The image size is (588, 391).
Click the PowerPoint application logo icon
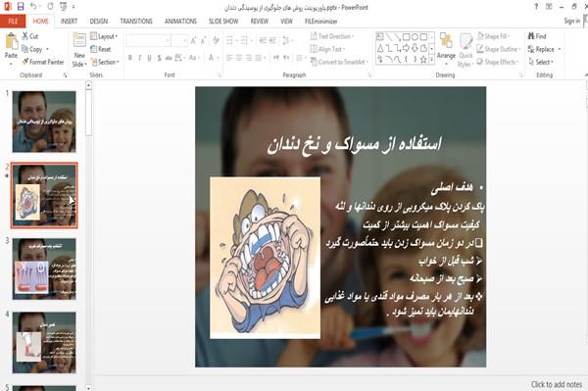click(x=7, y=7)
